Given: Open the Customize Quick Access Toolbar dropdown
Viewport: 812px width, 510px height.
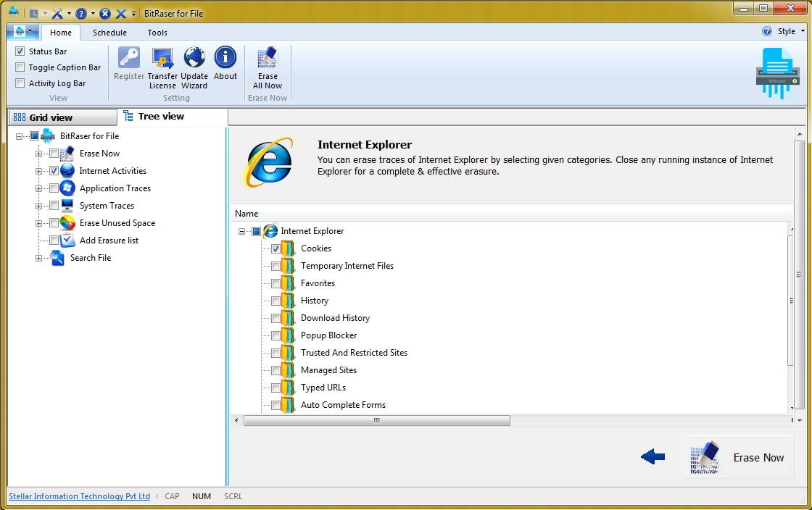Looking at the screenshot, I should point(133,14).
